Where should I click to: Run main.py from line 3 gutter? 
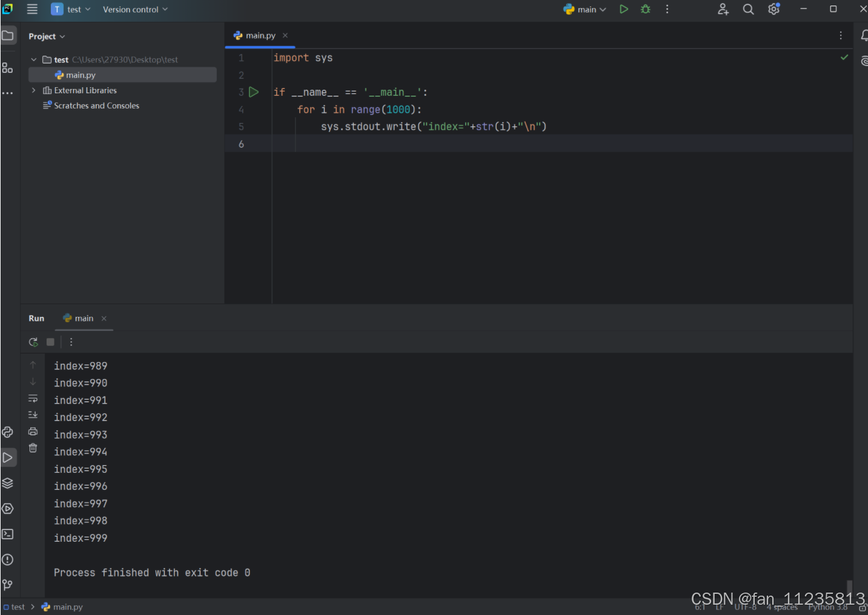click(x=254, y=91)
